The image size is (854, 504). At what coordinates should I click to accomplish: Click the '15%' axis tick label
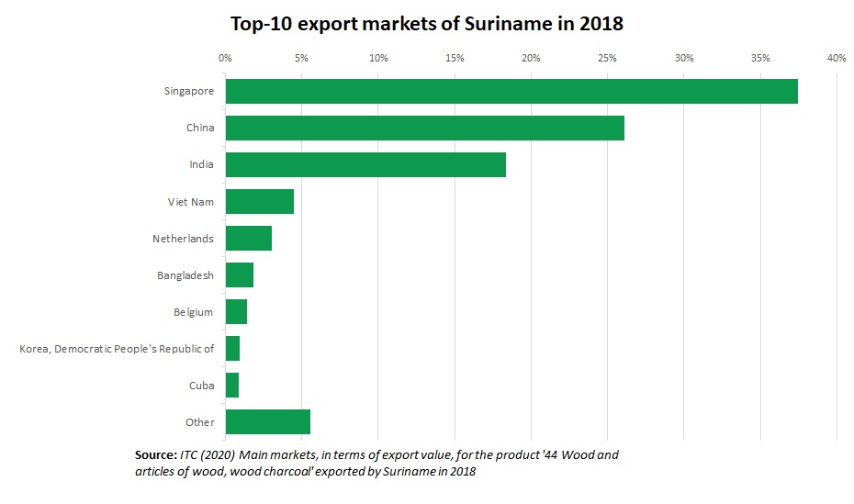tap(455, 58)
